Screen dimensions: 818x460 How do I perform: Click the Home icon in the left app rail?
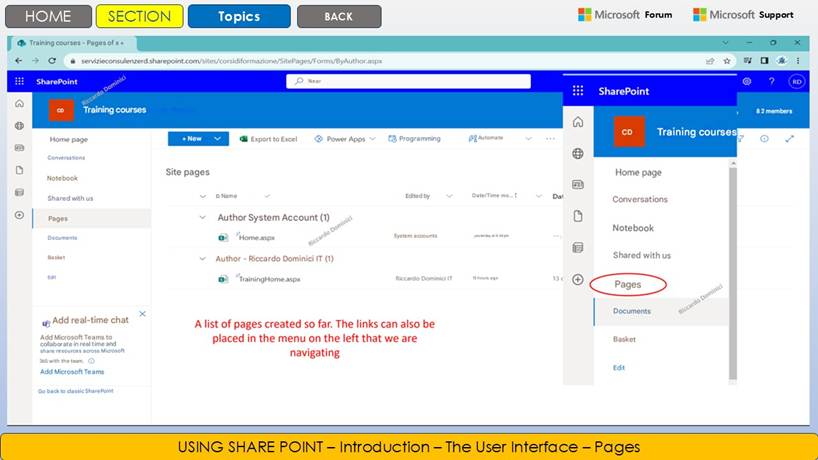point(19,103)
